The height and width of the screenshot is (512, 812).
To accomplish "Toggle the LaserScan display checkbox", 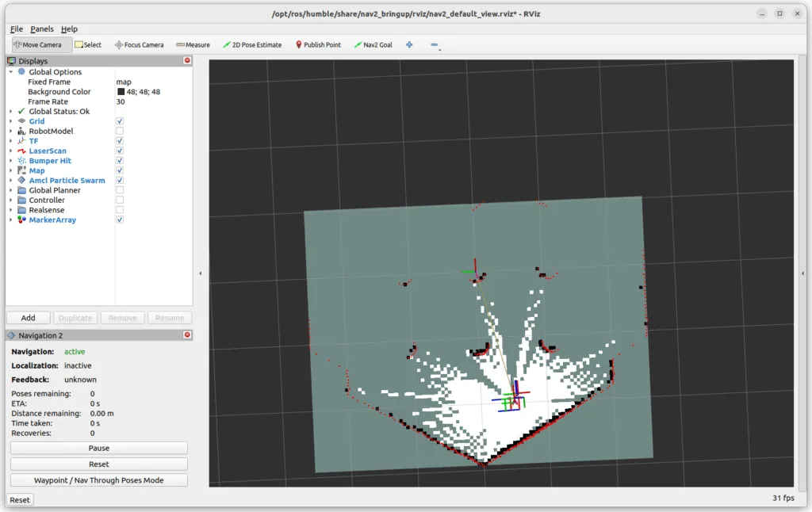I will [120, 151].
